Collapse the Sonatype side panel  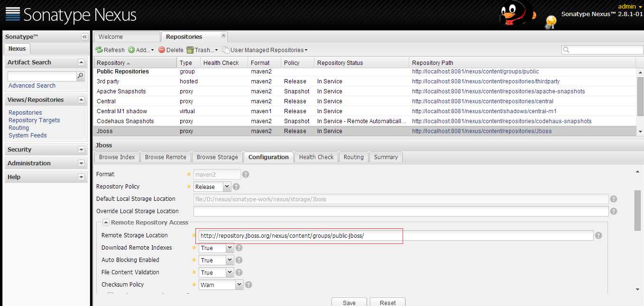click(x=84, y=36)
